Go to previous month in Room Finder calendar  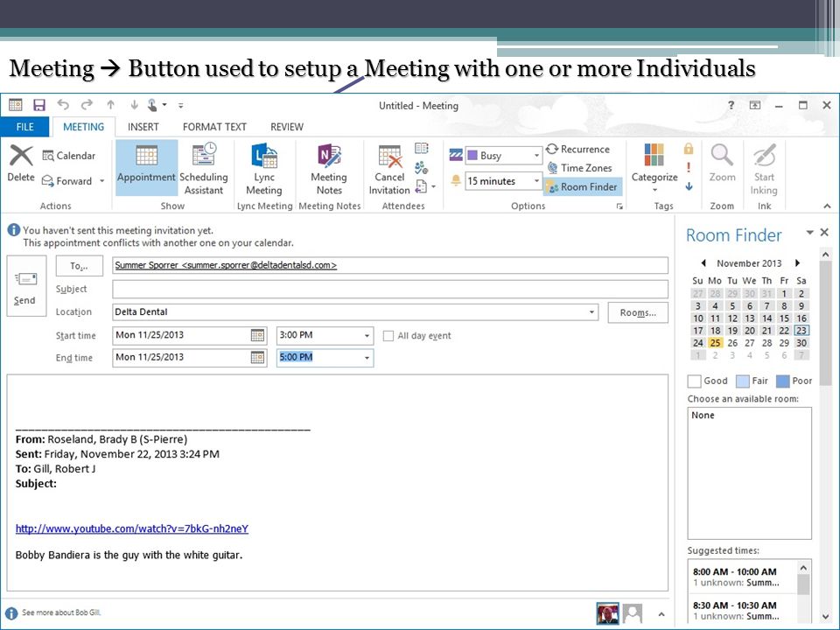click(x=703, y=263)
